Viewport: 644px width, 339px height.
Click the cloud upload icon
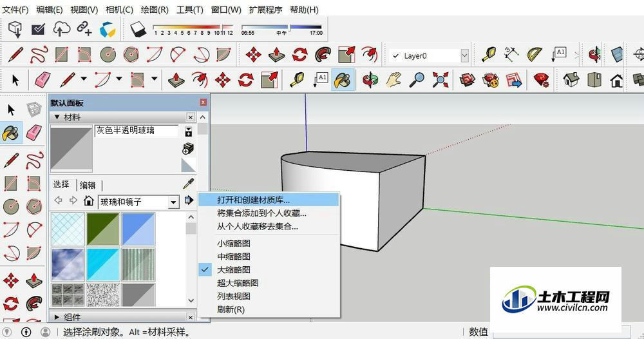point(62,29)
